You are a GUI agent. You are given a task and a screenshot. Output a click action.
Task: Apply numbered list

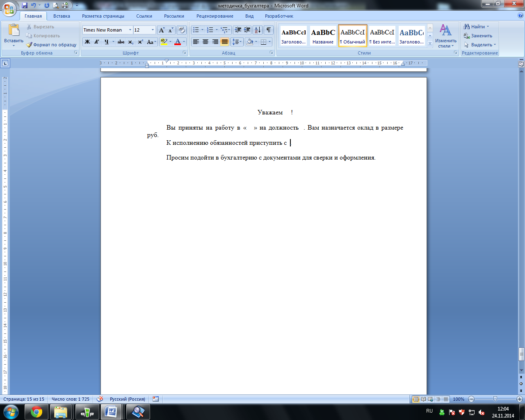tap(210, 30)
